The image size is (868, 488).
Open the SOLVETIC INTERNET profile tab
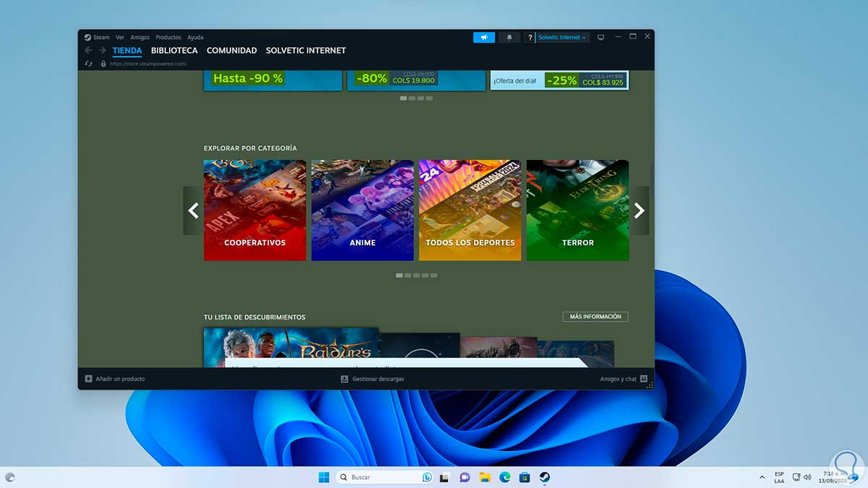click(306, 51)
